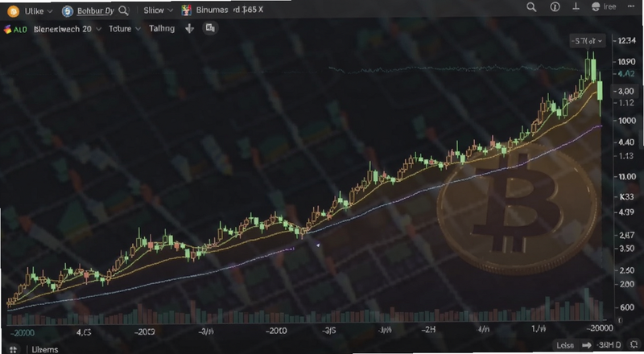The width and height of the screenshot is (644, 354).
Task: Click the blue coin icon beside Bohbur Dy
Action: [68, 11]
